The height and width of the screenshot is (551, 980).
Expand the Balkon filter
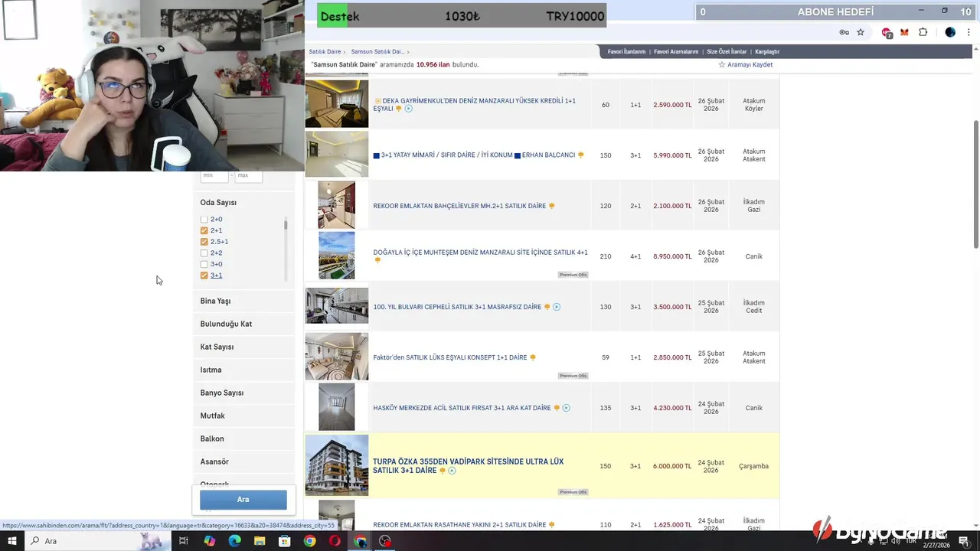pos(243,439)
